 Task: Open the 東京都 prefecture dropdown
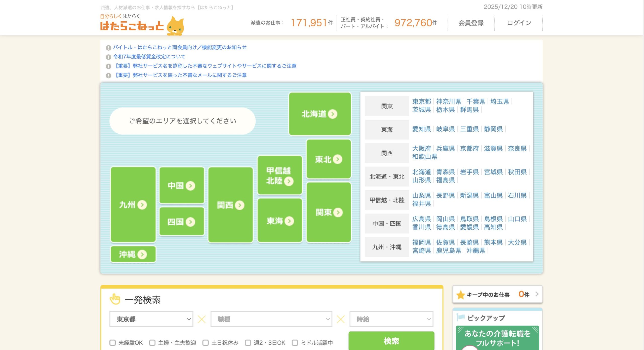151,319
